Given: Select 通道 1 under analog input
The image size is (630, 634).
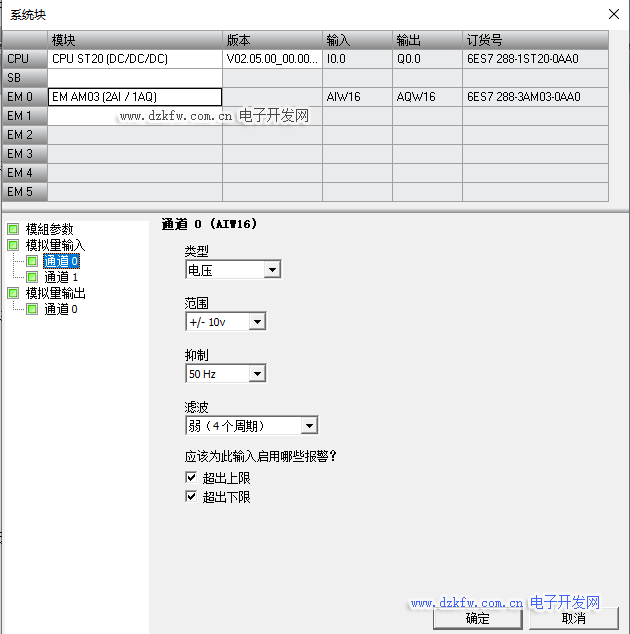Looking at the screenshot, I should click(x=60, y=277).
